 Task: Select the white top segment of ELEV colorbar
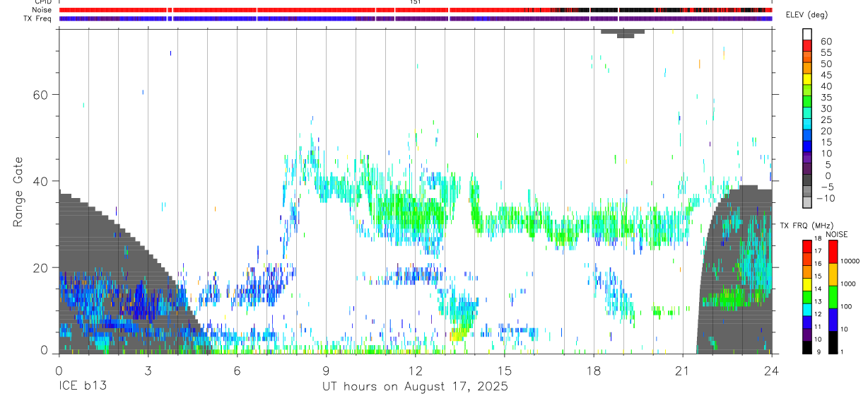tap(808, 33)
